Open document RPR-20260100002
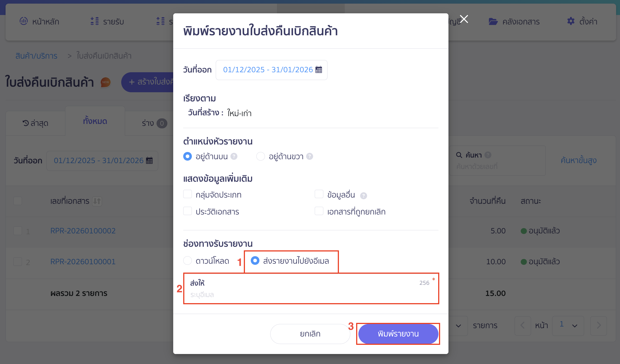This screenshot has height=364, width=620. [x=83, y=231]
